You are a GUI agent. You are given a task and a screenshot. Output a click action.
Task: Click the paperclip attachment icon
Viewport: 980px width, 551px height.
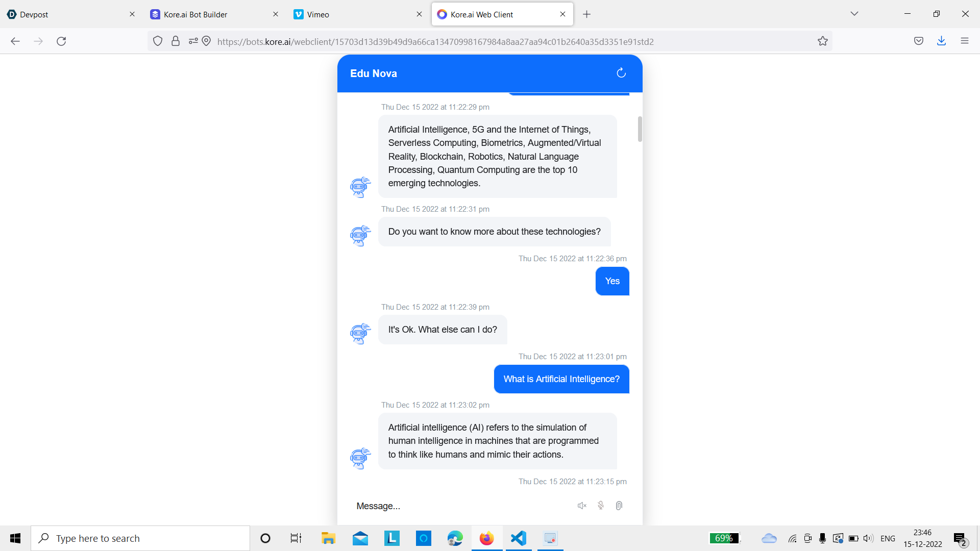tap(619, 506)
